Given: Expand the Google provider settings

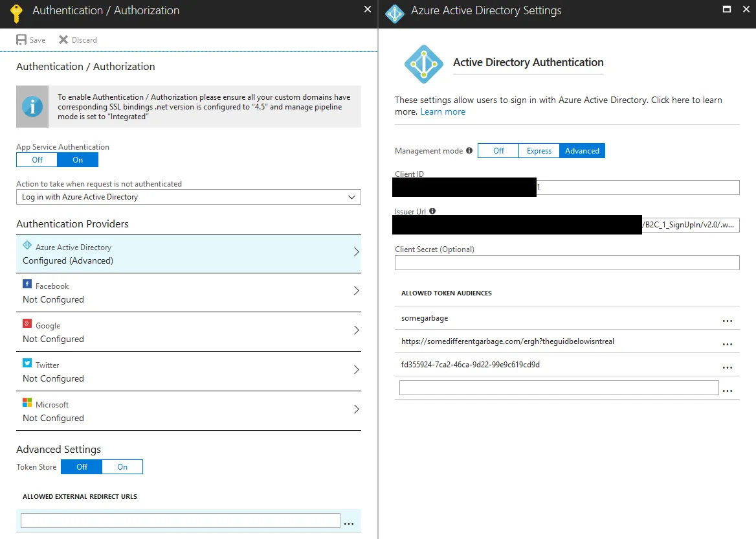Looking at the screenshot, I should (x=188, y=332).
